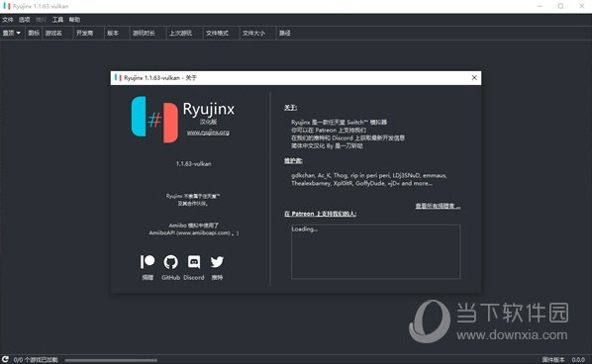Open the 工具 menu
This screenshot has height=364, width=592.
coord(57,20)
